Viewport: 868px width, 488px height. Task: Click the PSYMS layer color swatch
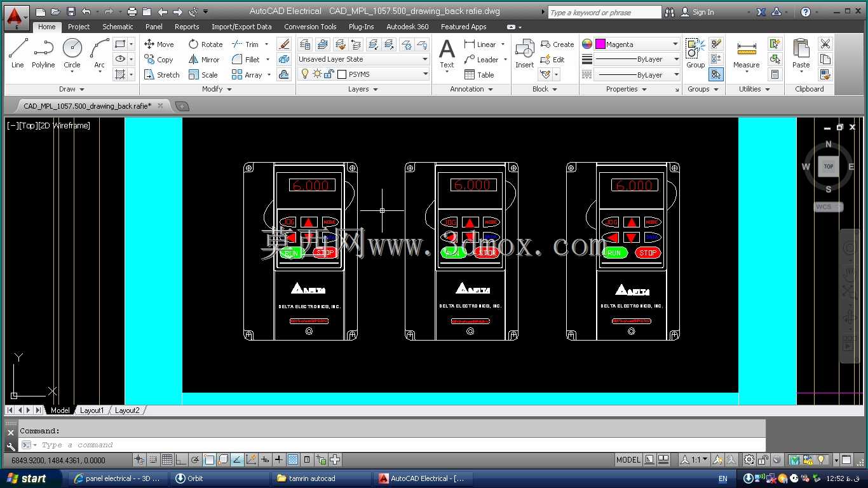coord(342,74)
